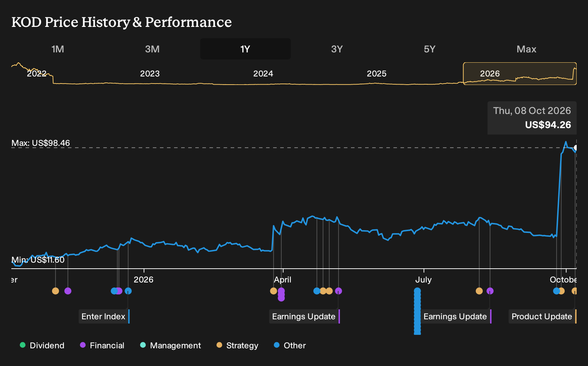Click the blue marker above Enter Index label

click(x=128, y=291)
